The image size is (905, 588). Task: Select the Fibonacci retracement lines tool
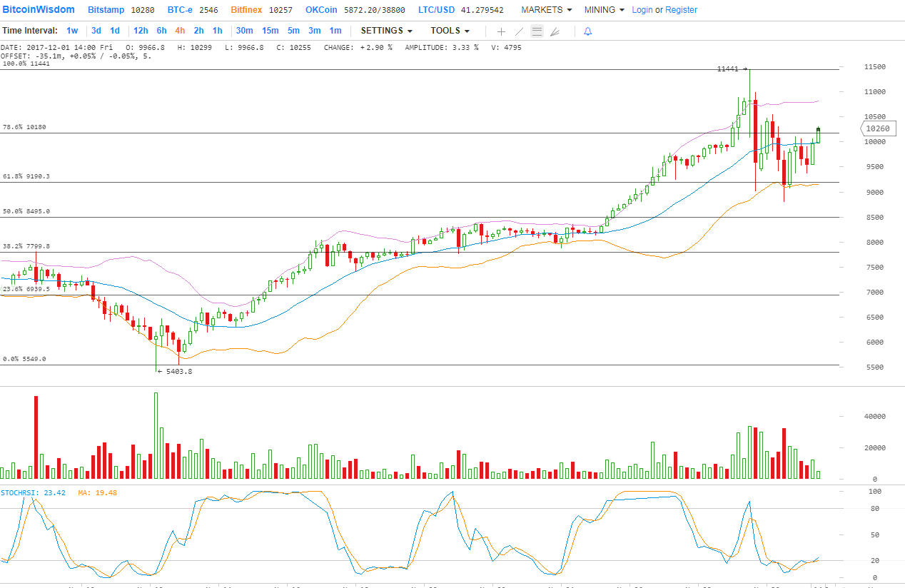click(x=537, y=31)
